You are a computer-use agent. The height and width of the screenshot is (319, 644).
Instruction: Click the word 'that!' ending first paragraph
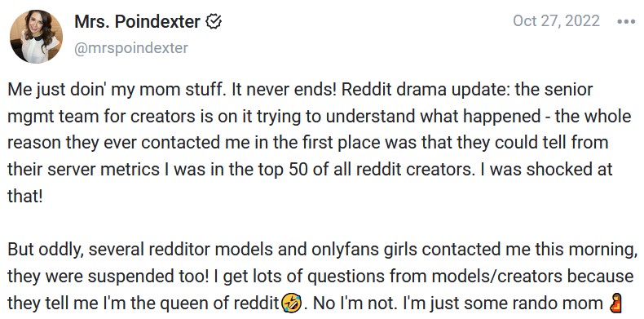pyautogui.click(x=25, y=196)
